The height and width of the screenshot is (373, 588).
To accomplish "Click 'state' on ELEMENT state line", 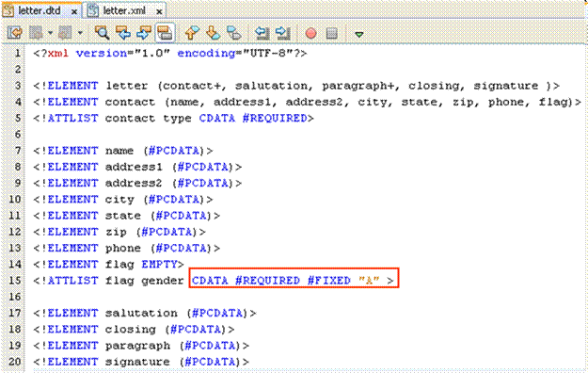I will [123, 216].
